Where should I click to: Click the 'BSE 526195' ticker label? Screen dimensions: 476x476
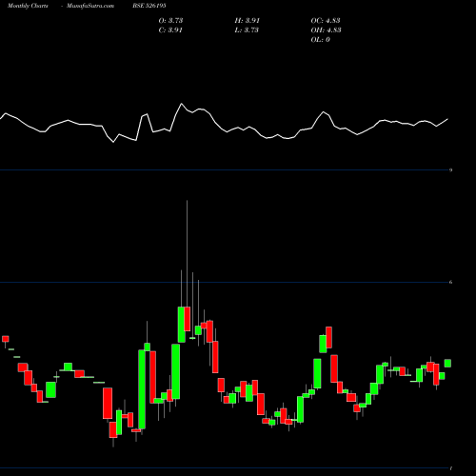(x=149, y=6)
